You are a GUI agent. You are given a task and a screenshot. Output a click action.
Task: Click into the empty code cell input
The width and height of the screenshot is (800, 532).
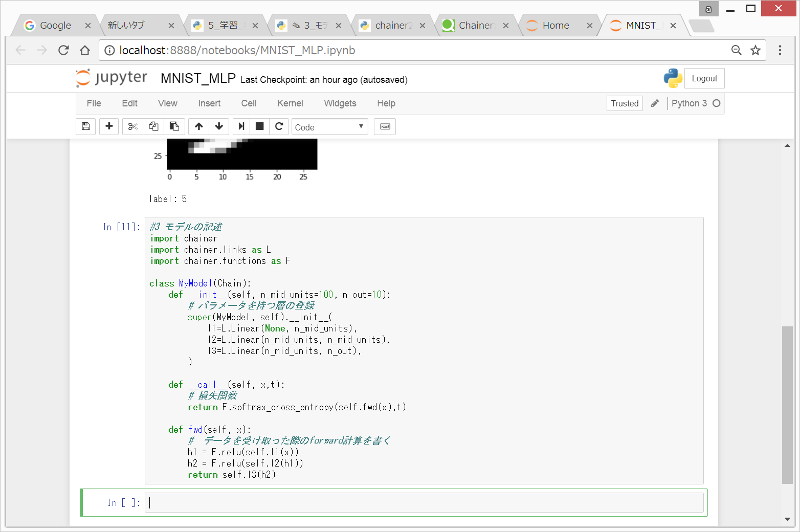pos(424,503)
